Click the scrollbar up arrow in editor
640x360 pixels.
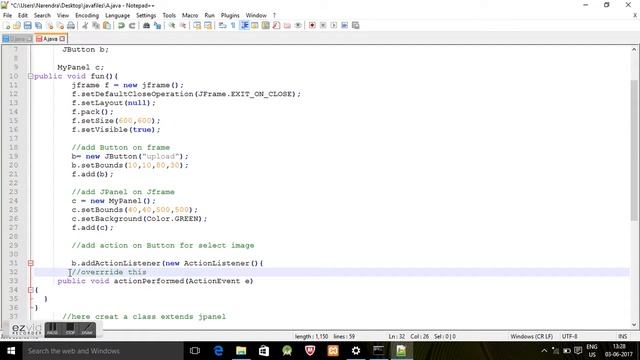tap(634, 49)
